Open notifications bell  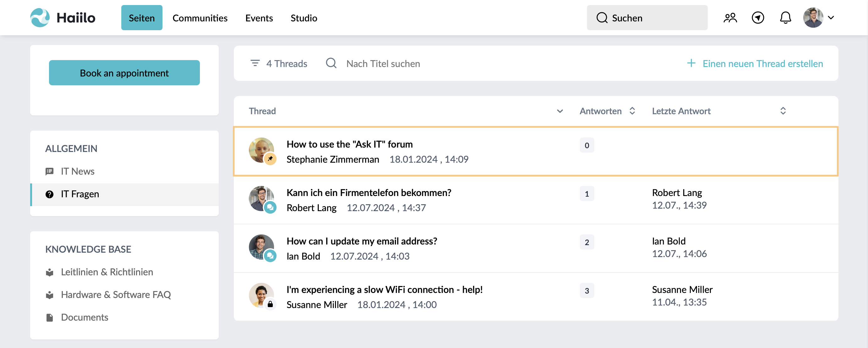coord(785,18)
